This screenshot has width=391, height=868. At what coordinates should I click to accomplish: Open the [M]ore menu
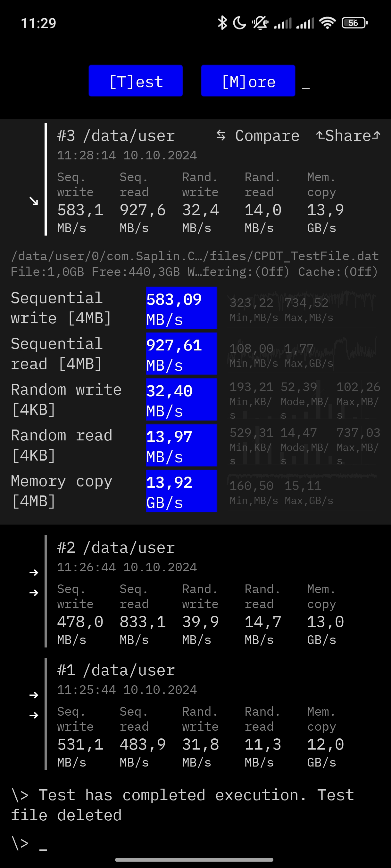coord(248,81)
